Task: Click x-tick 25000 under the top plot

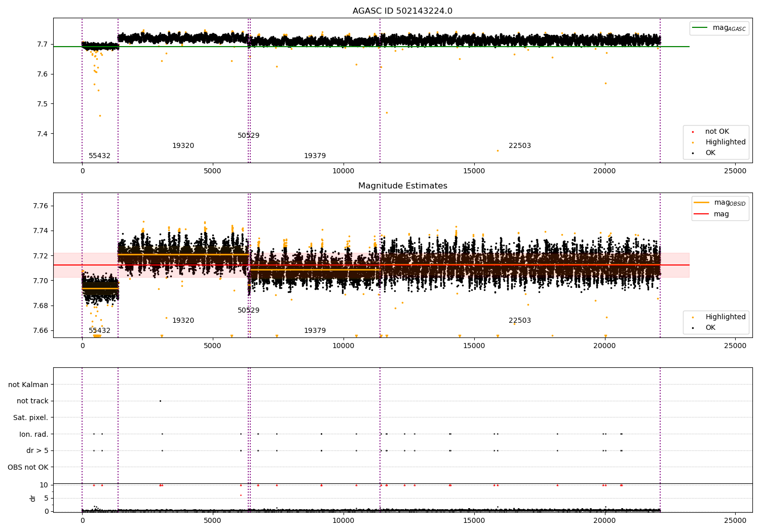Action: click(735, 171)
